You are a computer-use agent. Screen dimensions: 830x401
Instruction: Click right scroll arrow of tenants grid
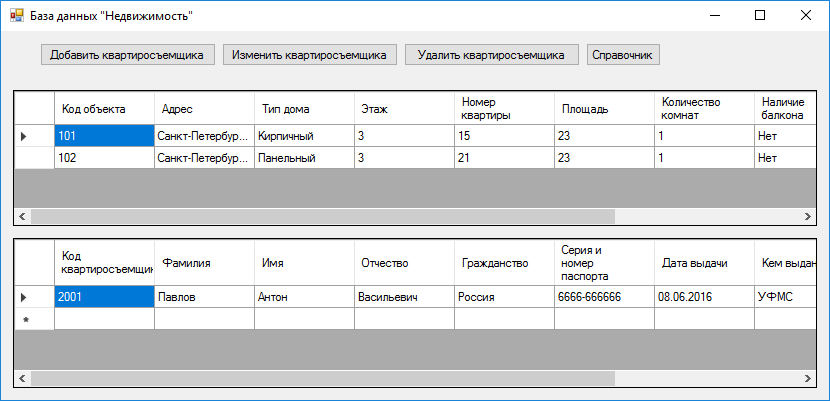[807, 378]
